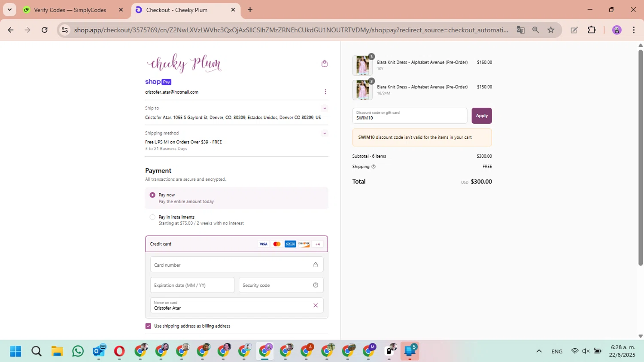Viewport: 644px width, 362px height.
Task: Open the Chrome profile avatar
Action: point(617,30)
